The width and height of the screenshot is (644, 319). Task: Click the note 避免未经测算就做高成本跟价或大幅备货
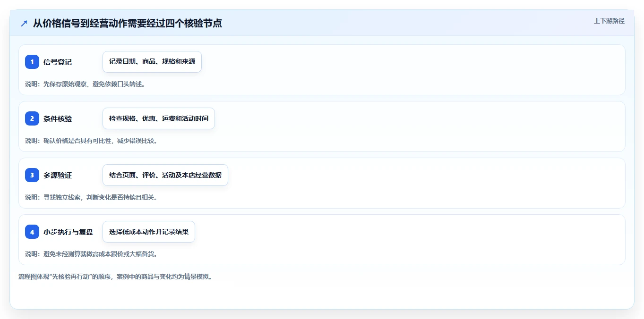(x=91, y=254)
